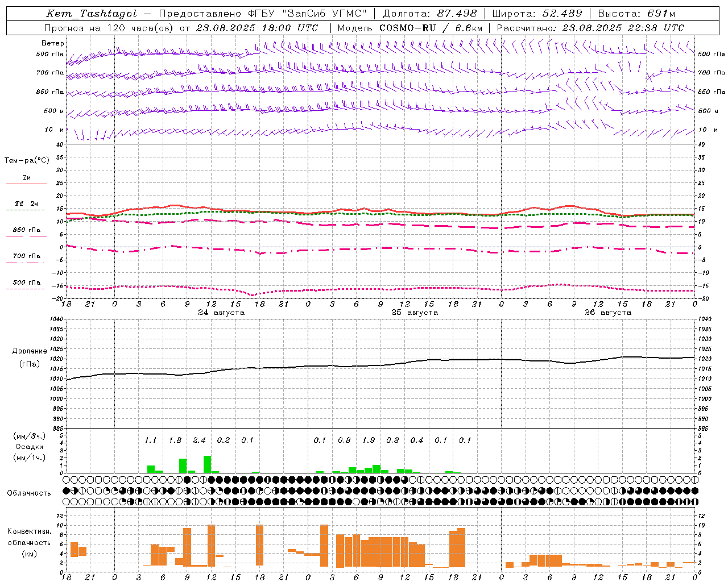Click the 3-hour precipitation value 0.2

pos(224,440)
